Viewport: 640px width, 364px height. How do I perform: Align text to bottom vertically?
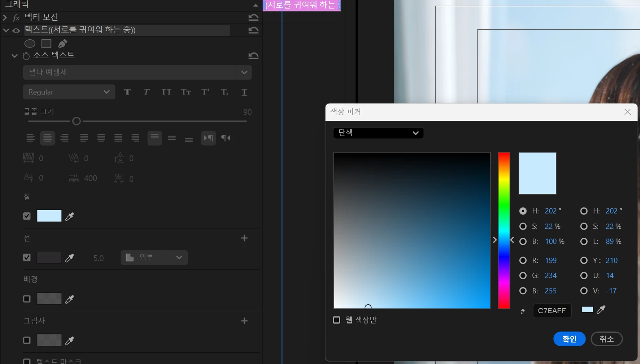[189, 139]
